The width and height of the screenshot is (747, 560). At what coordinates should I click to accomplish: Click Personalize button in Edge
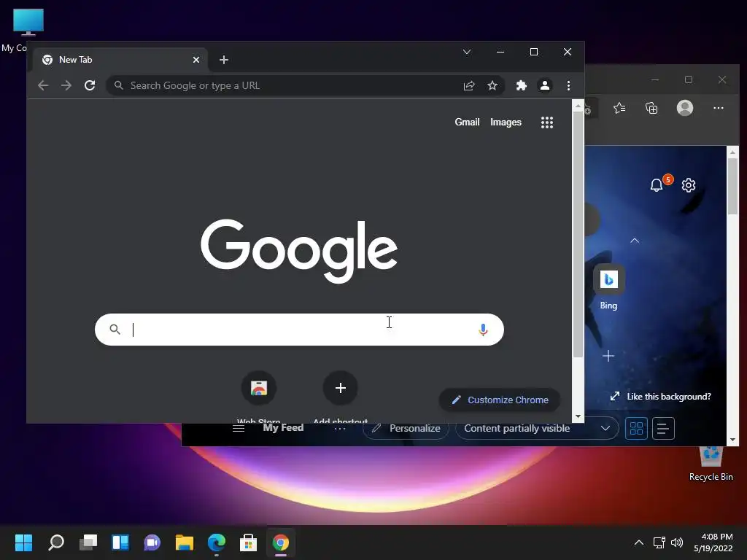[406, 429]
